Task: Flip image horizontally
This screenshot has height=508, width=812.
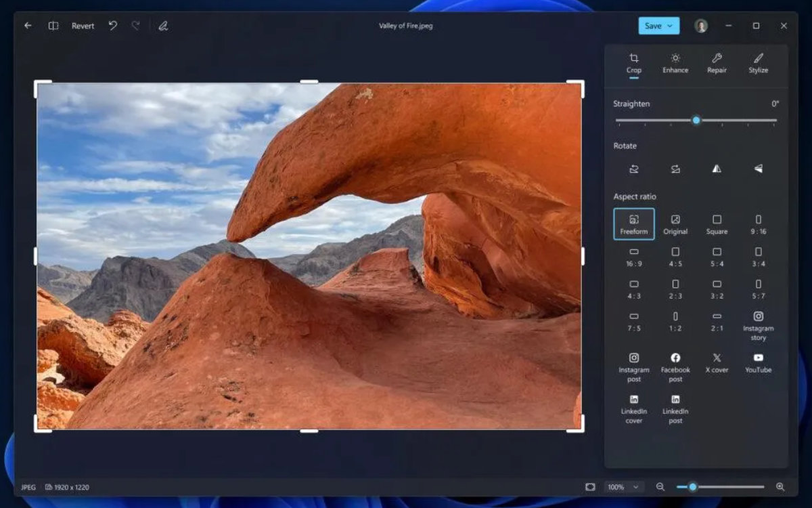Action: 717,169
